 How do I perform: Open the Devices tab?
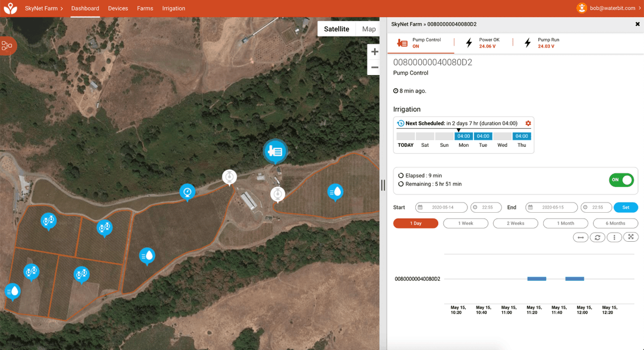[118, 9]
